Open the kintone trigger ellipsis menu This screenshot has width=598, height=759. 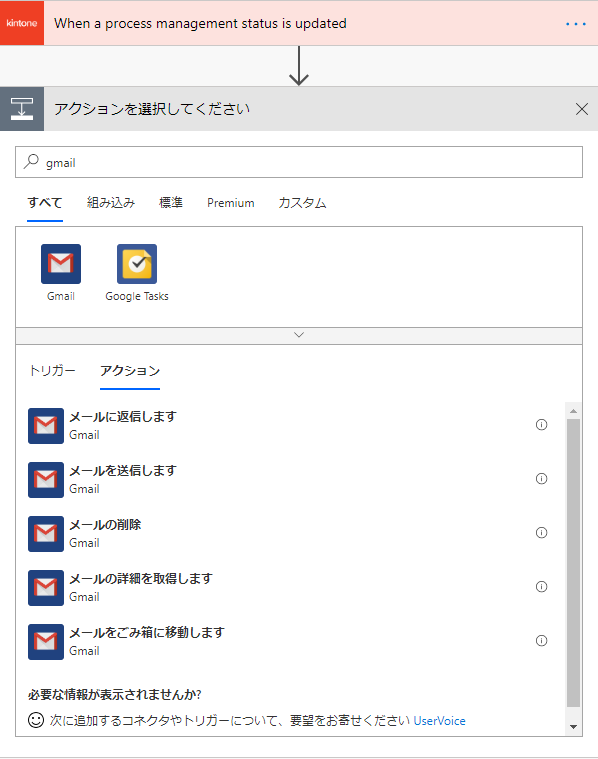coord(576,24)
